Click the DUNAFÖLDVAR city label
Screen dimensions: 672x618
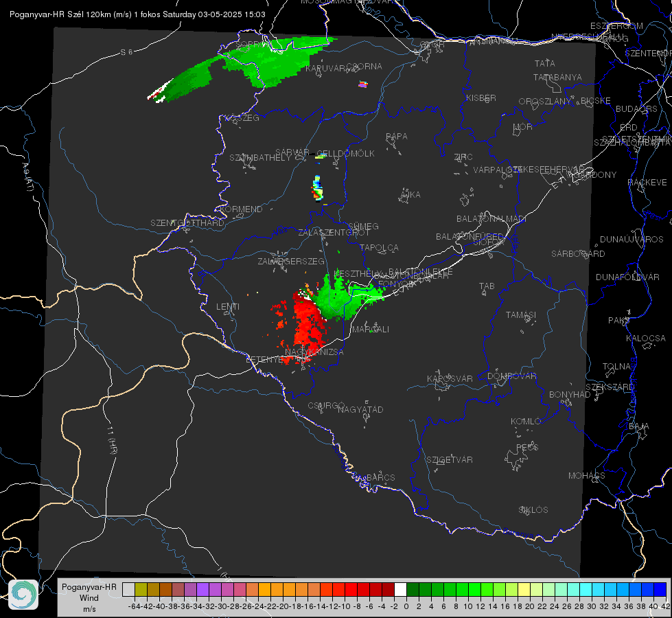[627, 277]
